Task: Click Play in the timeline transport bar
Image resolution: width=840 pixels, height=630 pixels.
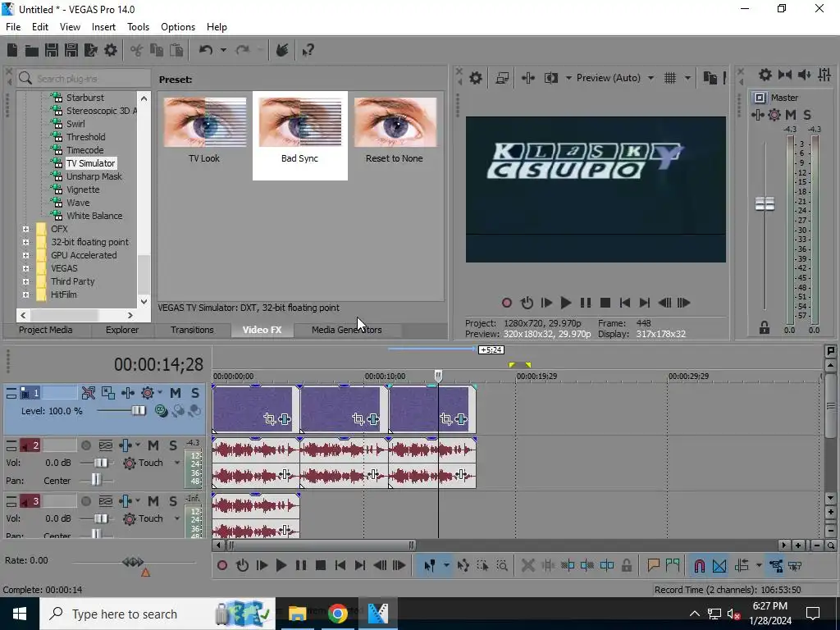Action: click(281, 566)
